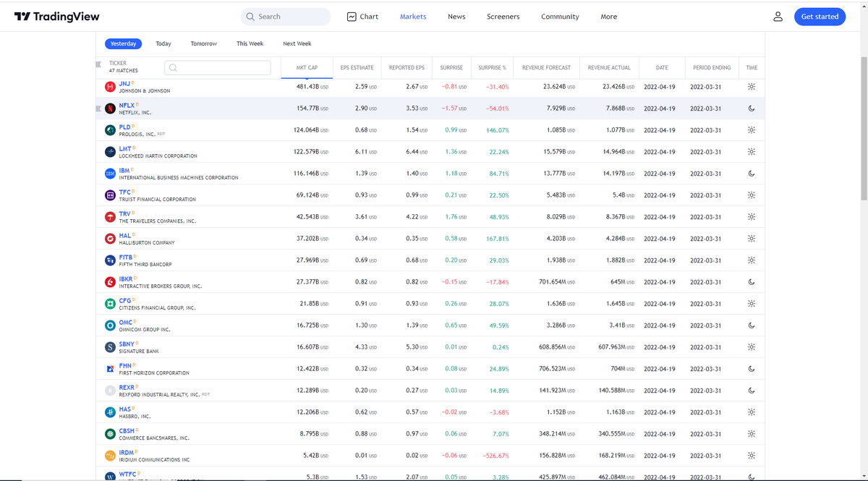Image resolution: width=868 pixels, height=481 pixels.
Task: Select the Yesterday date filter
Action: click(x=123, y=43)
